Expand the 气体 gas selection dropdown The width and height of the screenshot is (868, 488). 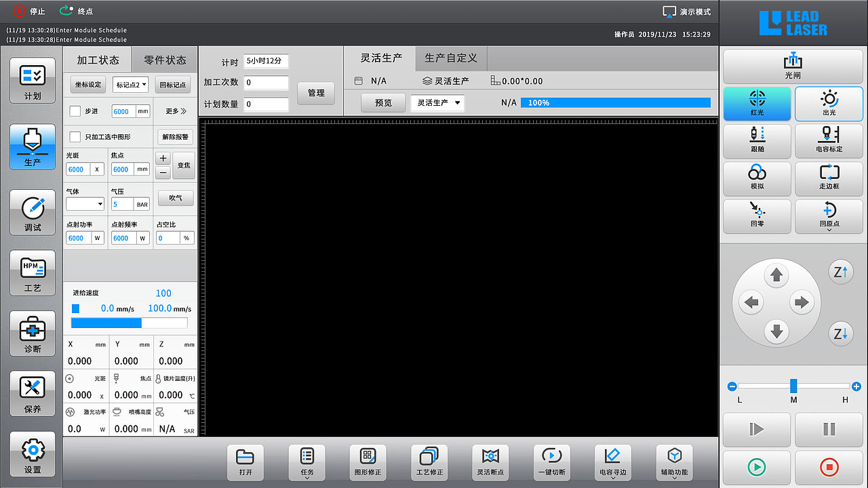[84, 203]
